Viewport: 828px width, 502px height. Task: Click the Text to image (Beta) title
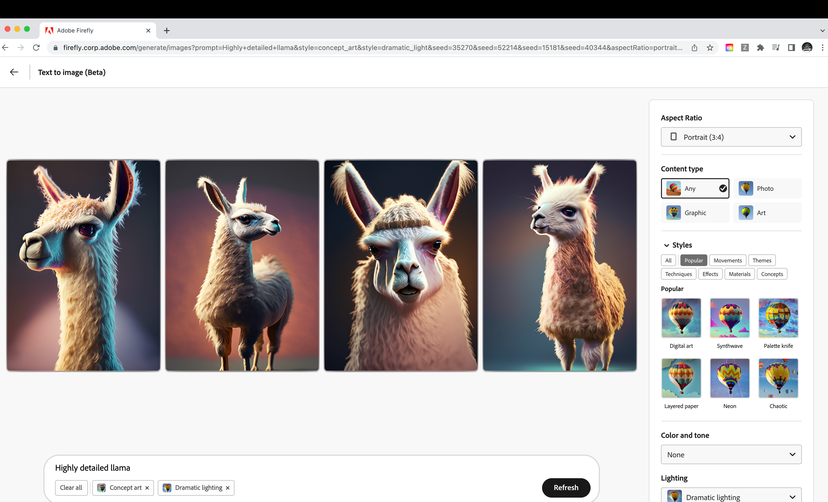coord(72,72)
